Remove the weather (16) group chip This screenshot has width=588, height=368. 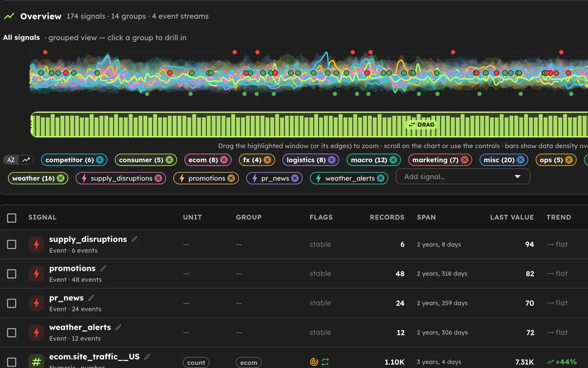[x=61, y=178]
